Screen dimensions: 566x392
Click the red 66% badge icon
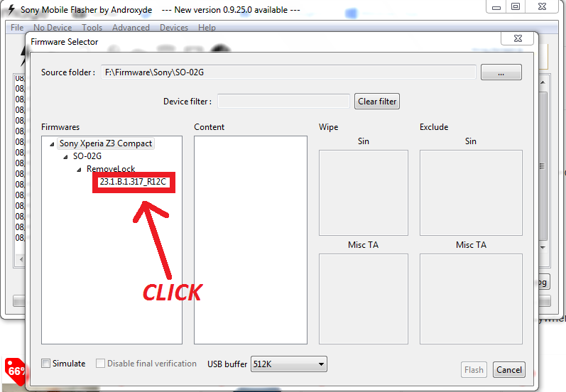pyautogui.click(x=15, y=371)
